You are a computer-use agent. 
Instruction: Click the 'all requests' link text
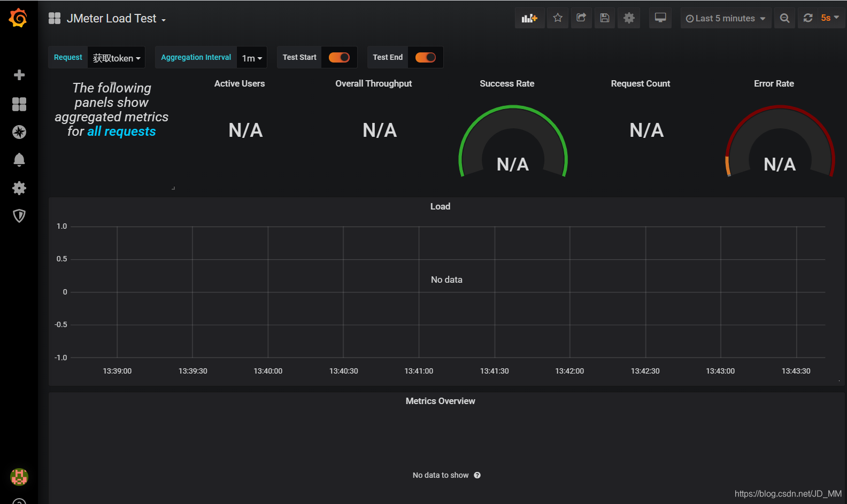(121, 131)
